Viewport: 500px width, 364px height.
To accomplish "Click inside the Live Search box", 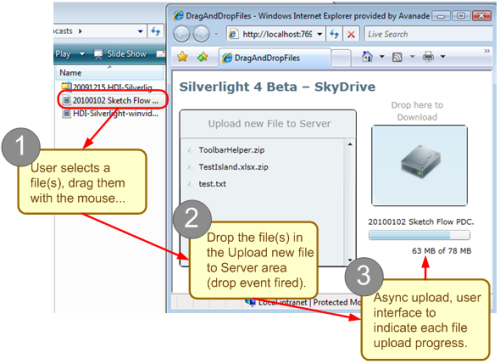I will [x=428, y=34].
